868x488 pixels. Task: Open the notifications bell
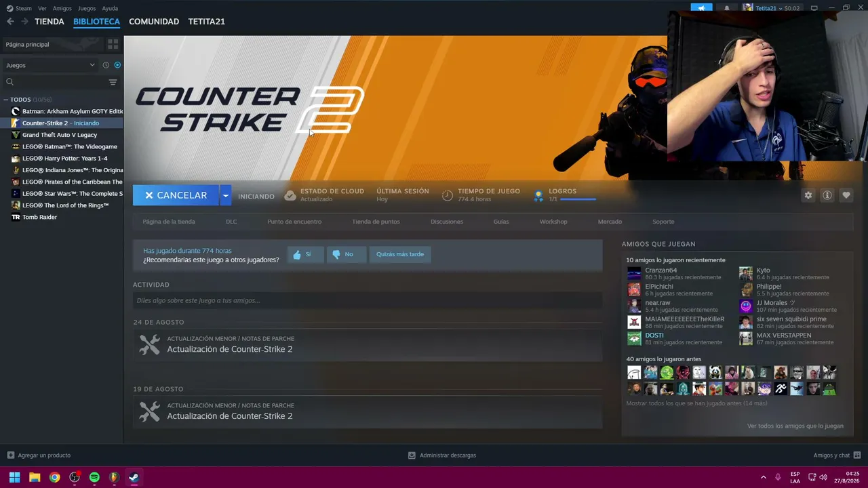(727, 8)
